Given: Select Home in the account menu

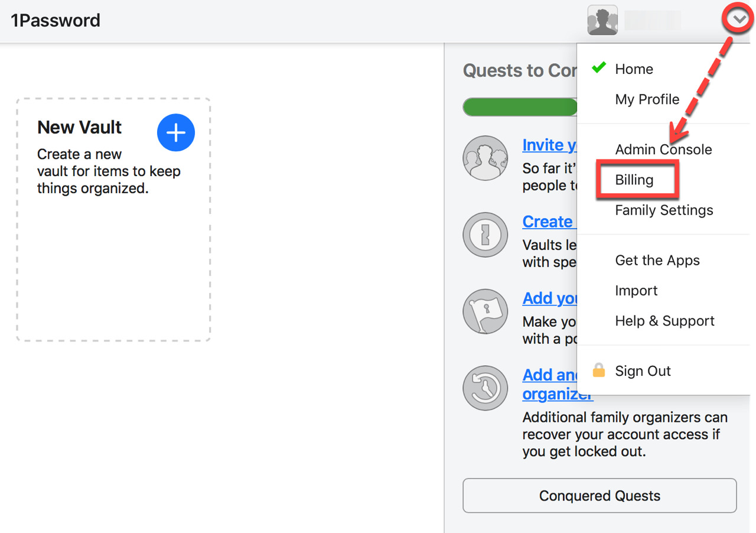Looking at the screenshot, I should tap(634, 69).
